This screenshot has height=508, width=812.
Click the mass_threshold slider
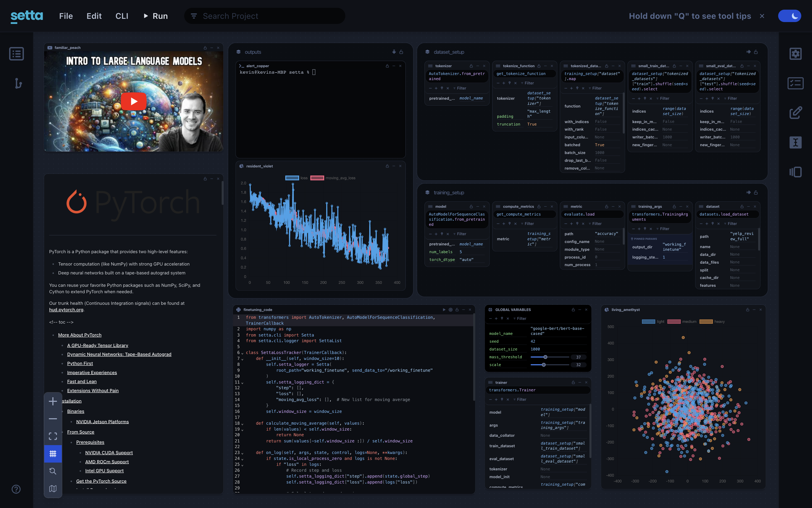click(x=550, y=357)
